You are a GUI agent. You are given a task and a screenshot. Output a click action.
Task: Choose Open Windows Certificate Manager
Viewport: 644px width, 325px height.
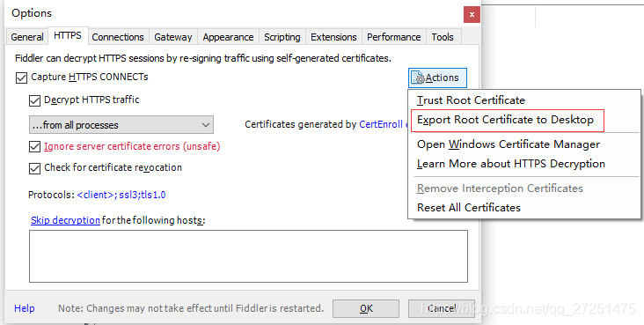coord(524,144)
